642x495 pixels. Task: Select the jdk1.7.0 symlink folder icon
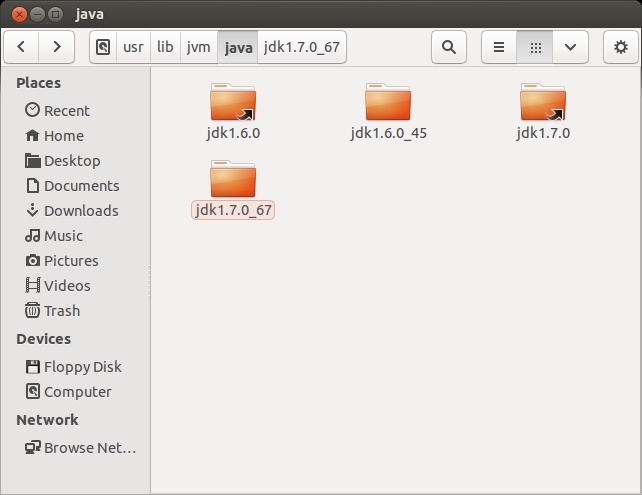pyautogui.click(x=543, y=102)
